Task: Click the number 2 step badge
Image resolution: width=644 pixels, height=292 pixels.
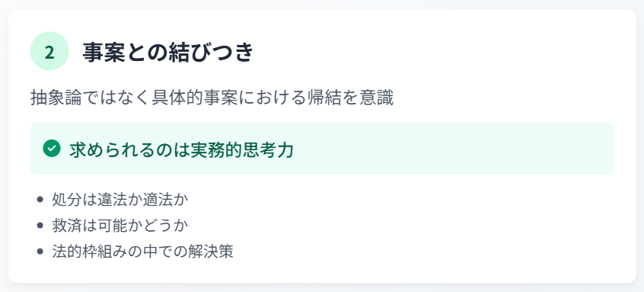Action: point(49,51)
